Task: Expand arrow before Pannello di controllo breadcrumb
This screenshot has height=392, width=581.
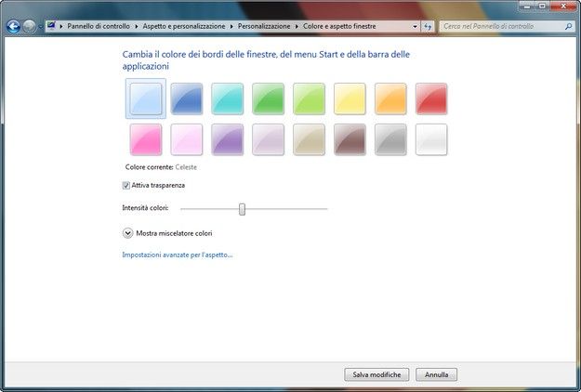Action: (61, 26)
